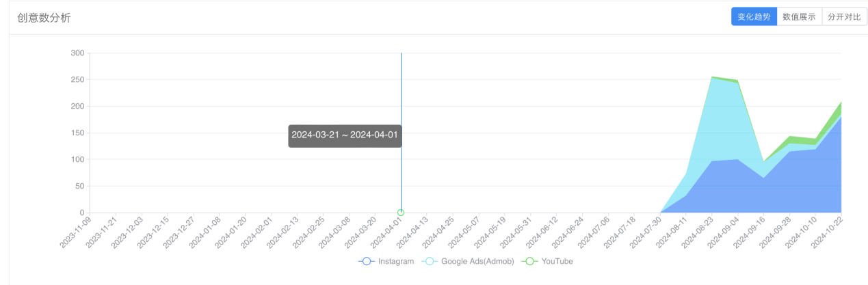The height and width of the screenshot is (285, 868).
Task: Click the 2024-03-21 ~ 2024-04-01 tooltip
Action: pos(344,135)
